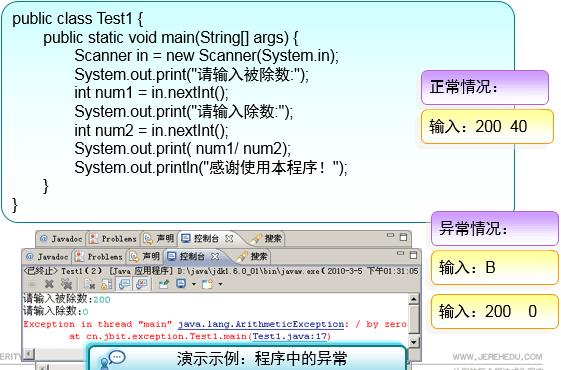Click the Open Console icon
Viewport: 561px width, 370px height.
click(x=208, y=284)
